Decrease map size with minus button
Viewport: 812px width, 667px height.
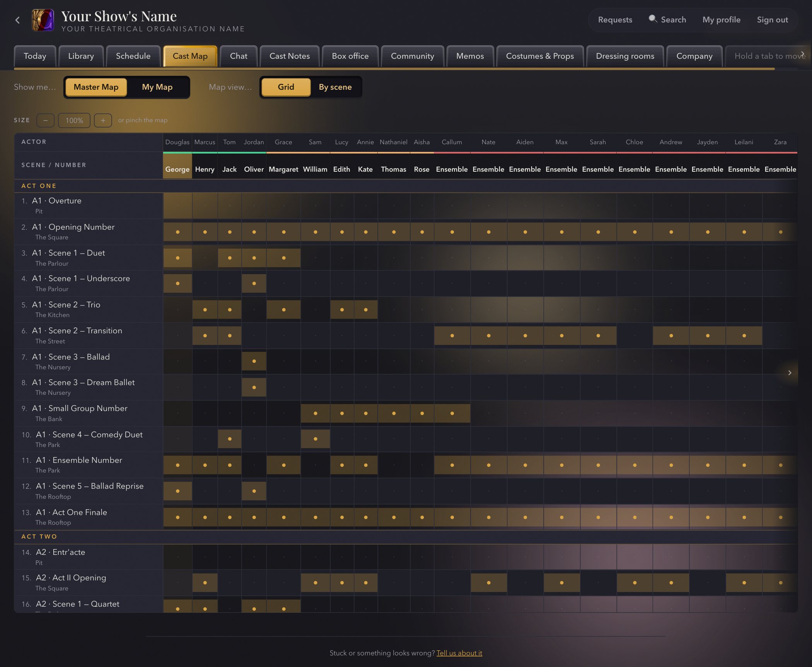(x=46, y=120)
